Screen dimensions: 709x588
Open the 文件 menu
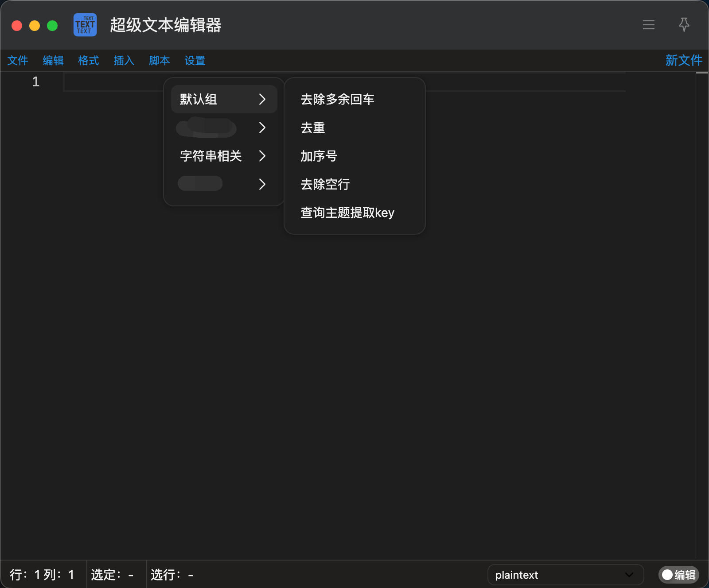pos(18,60)
